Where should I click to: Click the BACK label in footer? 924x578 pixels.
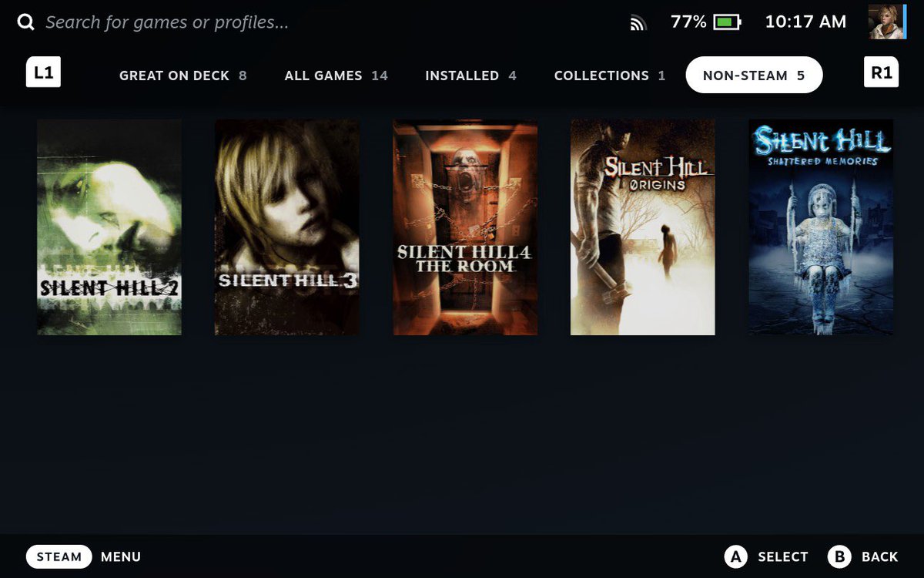[x=880, y=556]
